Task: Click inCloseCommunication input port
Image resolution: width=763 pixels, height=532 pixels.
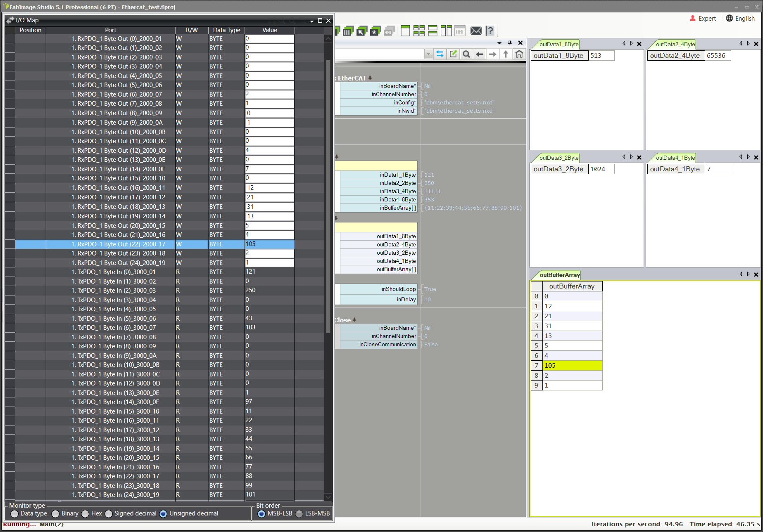Action: click(378, 345)
